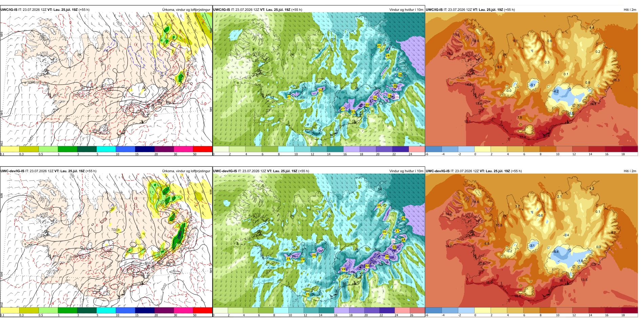Screen dimensions: 644x322
Task: Select the dark indigo 22 swatch in UWC wind legend
Action: [400, 149]
